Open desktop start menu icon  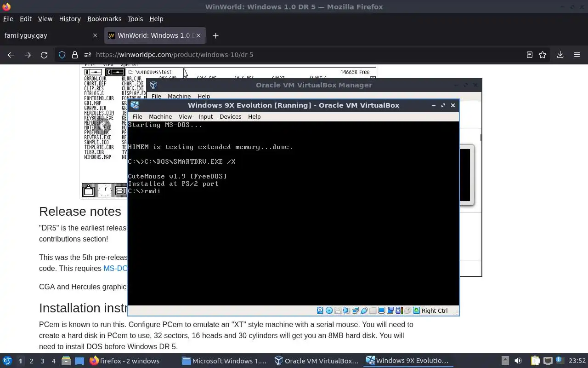click(7, 361)
